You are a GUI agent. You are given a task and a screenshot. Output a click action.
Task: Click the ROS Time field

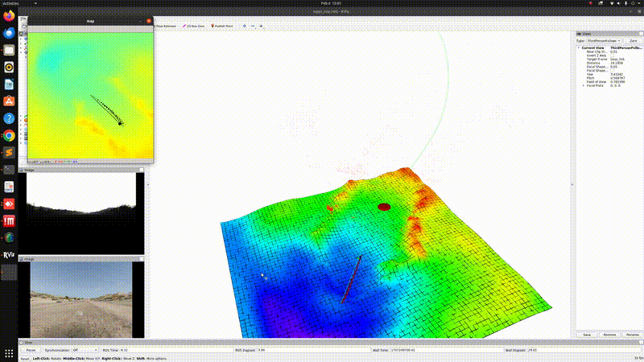tap(176, 350)
